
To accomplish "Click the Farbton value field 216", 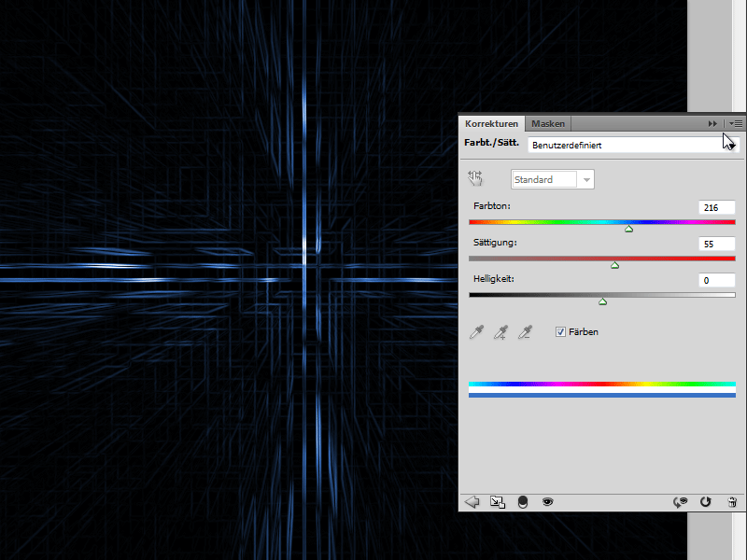I will coord(717,207).
